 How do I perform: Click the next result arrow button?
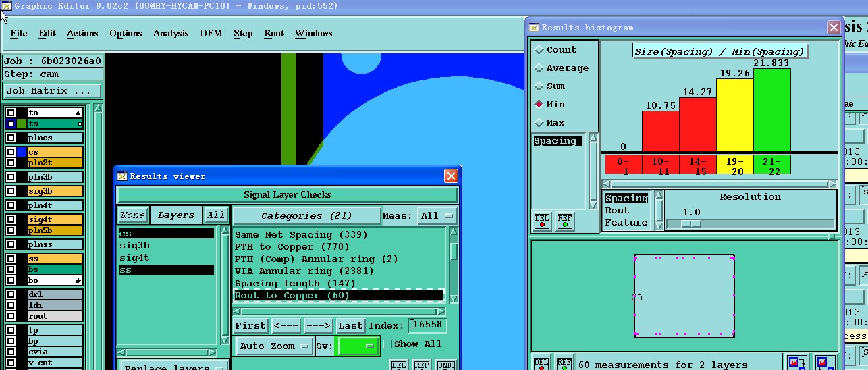(x=319, y=326)
